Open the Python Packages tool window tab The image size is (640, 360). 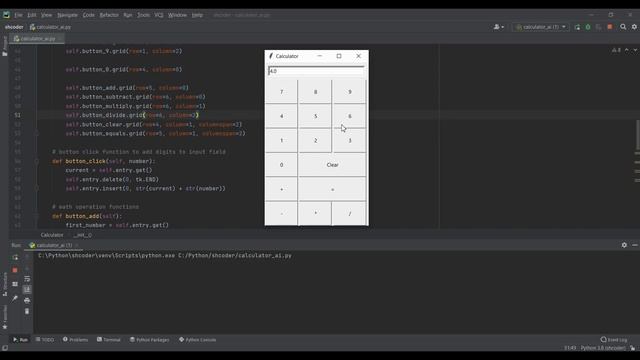(x=149, y=340)
